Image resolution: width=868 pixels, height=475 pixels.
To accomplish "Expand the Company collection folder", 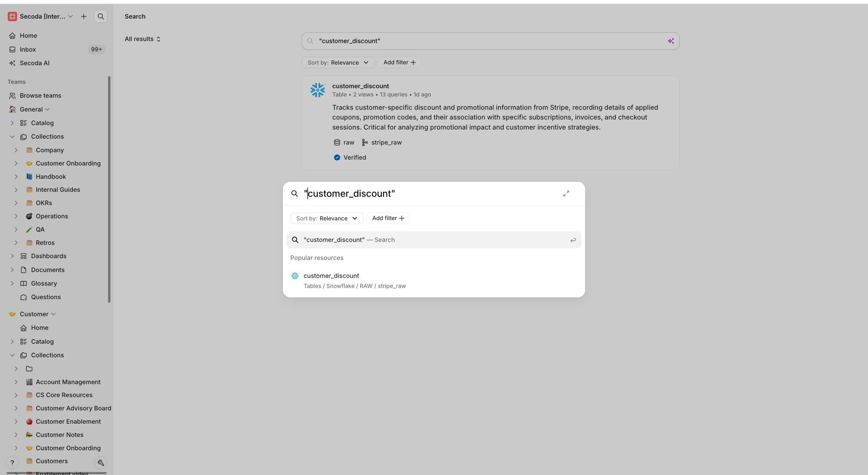I will click(16, 150).
